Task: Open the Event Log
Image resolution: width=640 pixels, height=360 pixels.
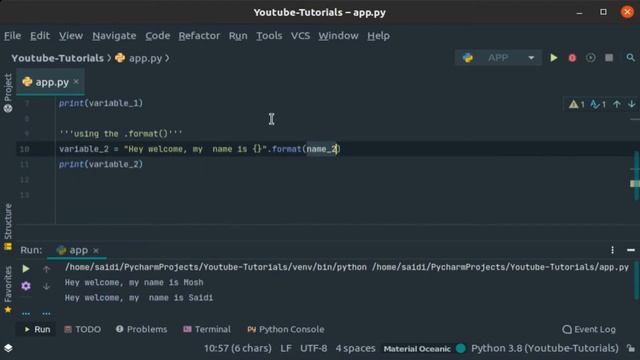Action: pos(589,329)
